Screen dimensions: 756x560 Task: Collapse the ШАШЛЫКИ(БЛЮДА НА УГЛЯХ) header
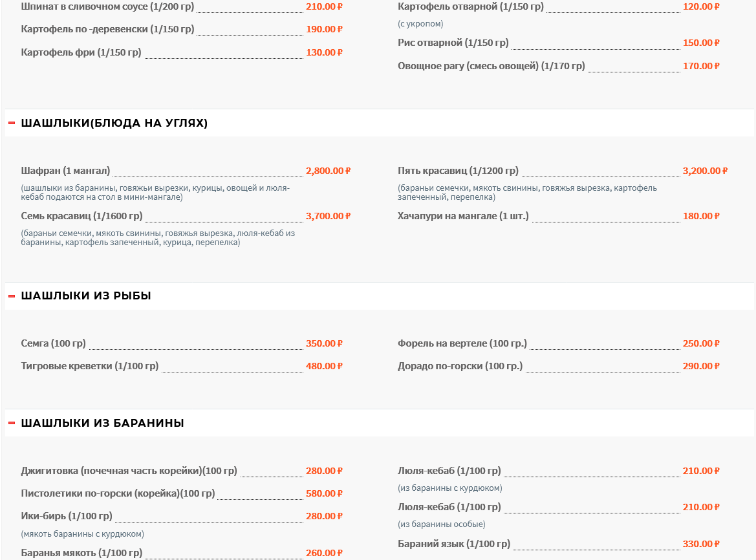[x=114, y=123]
